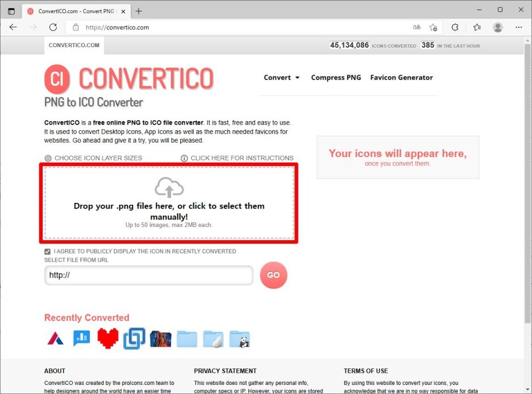Viewport: 532px width, 394px height.
Task: Click the site lock icon in the address bar
Action: point(76,27)
